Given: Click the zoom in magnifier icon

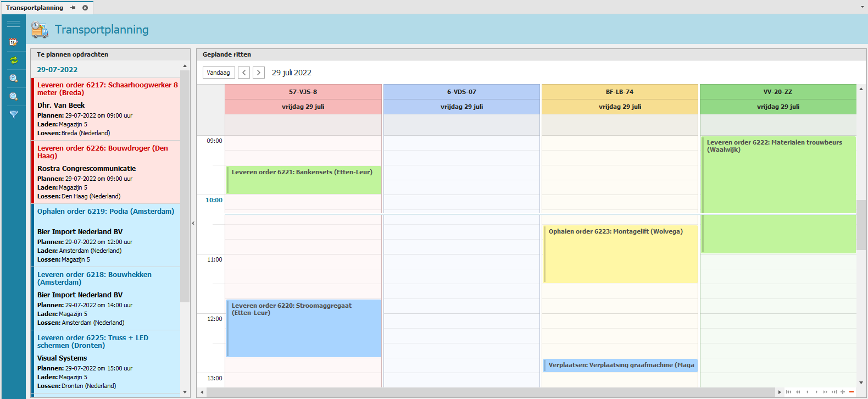Looking at the screenshot, I should [x=14, y=79].
